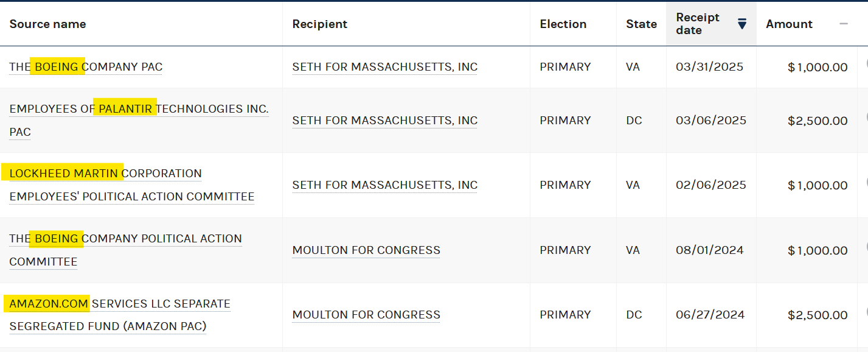This screenshot has height=352, width=868.
Task: Click the Election column header
Action: coord(563,24)
